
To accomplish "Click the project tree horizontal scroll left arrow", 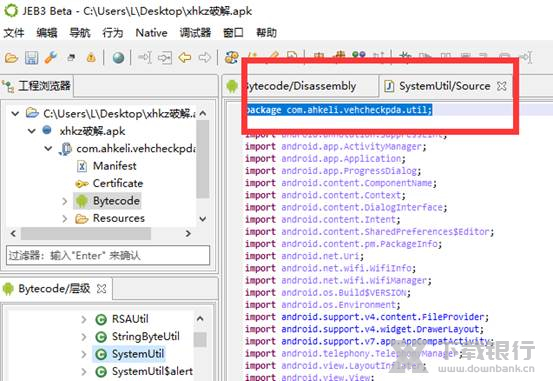I will click(x=13, y=234).
